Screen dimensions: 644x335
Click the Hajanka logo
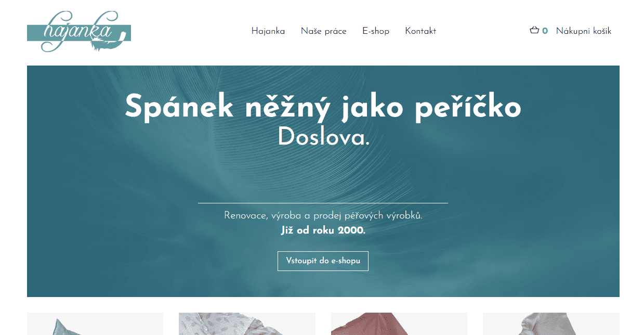point(79,32)
